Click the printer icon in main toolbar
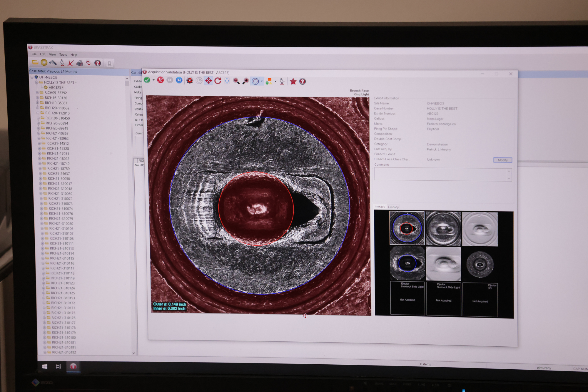 point(79,63)
